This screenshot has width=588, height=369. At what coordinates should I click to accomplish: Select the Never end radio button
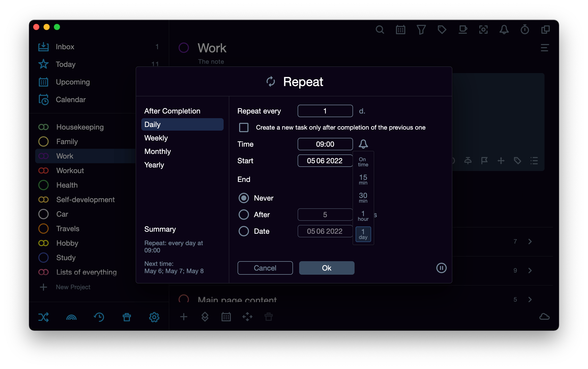coord(244,198)
